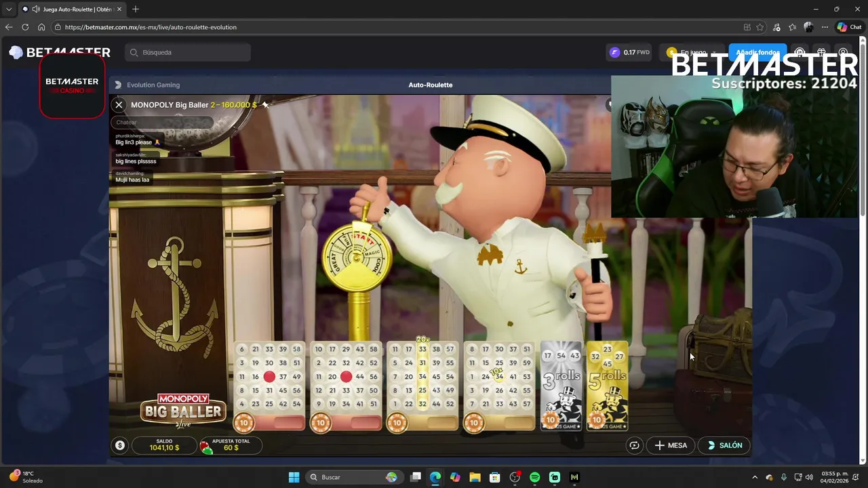Open the 18°C Soleado weather widget

pos(26,477)
